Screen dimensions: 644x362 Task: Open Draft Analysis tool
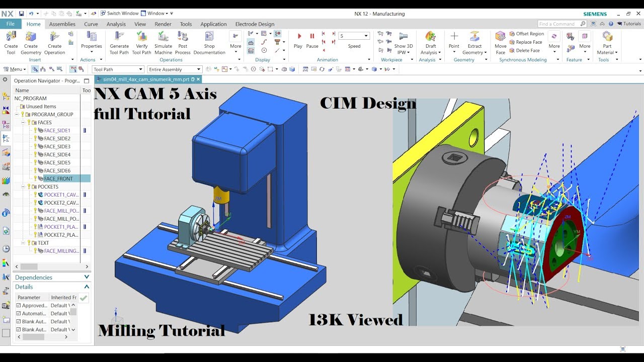click(x=430, y=43)
